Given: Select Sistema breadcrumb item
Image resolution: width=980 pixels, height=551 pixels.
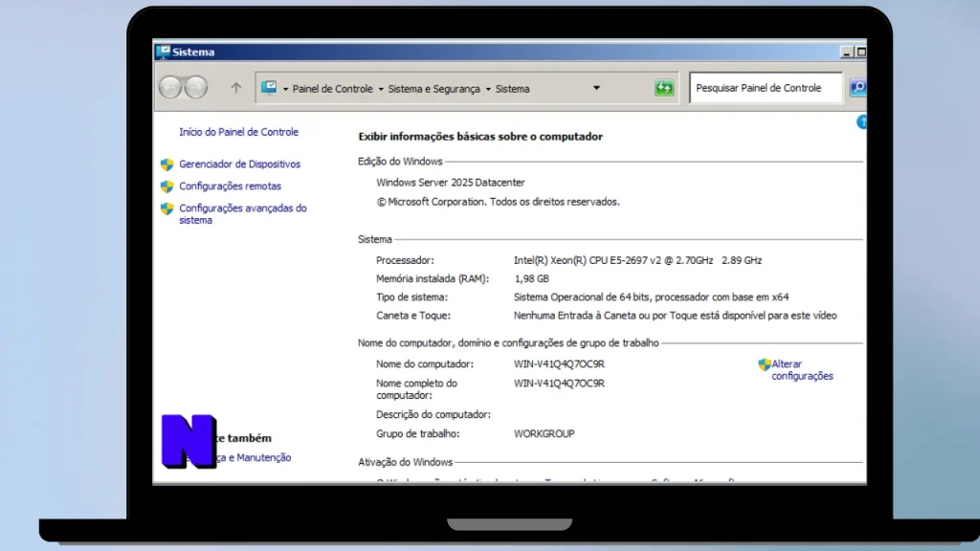Looking at the screenshot, I should click(513, 89).
